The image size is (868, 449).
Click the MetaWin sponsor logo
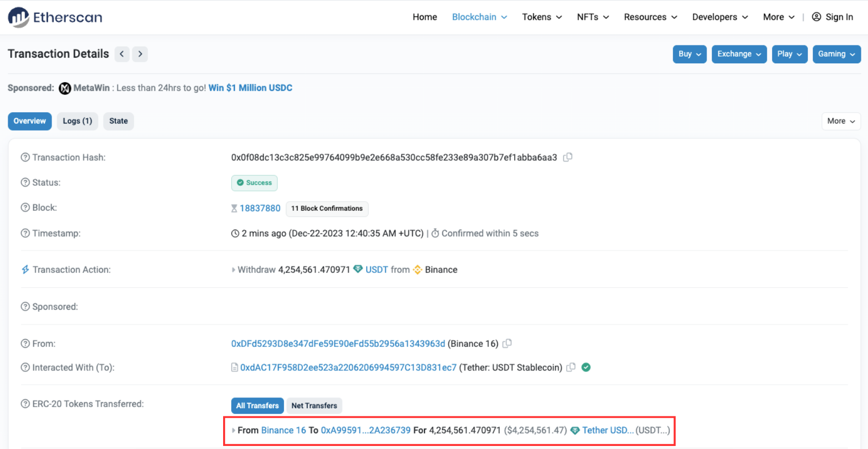65,88
